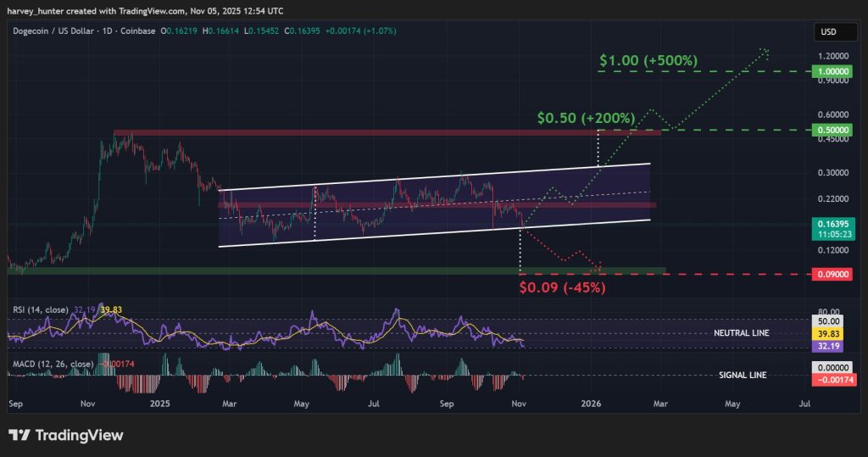This screenshot has width=868, height=457.
Task: Click the SIGNAL LINE label in MACD pane
Action: [743, 375]
